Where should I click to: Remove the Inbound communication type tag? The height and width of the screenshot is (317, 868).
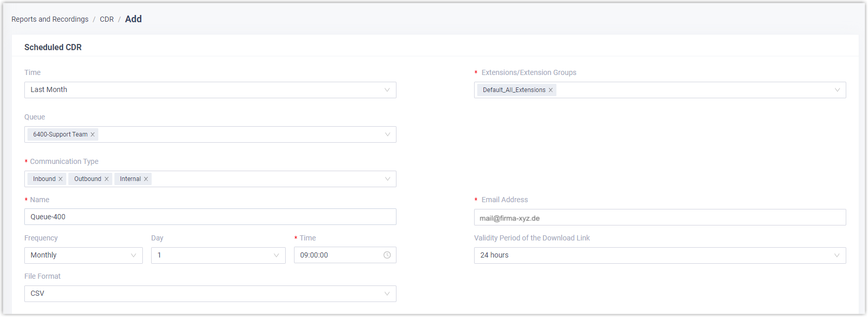click(61, 179)
